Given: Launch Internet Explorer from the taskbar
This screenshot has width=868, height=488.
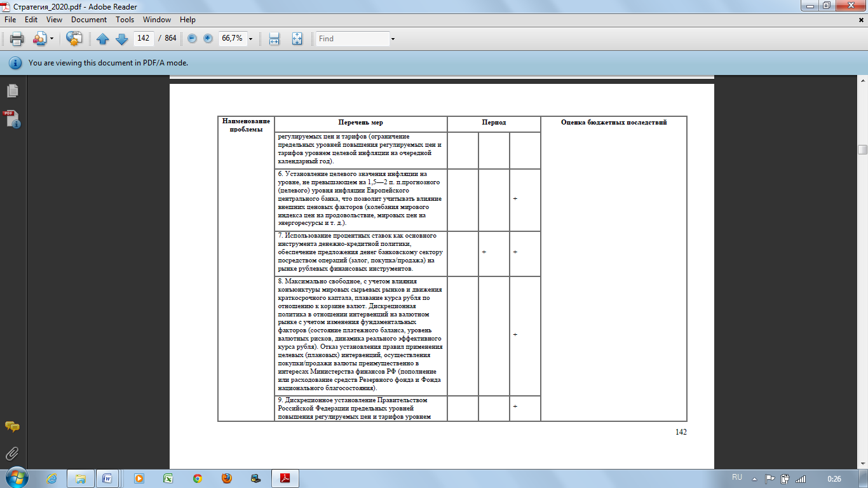Looking at the screenshot, I should (52, 478).
